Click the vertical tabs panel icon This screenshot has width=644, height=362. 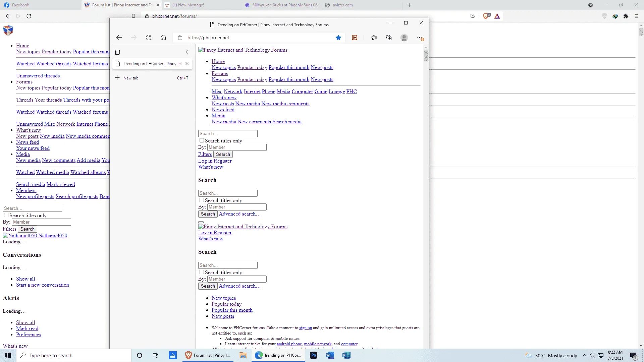tap(117, 52)
